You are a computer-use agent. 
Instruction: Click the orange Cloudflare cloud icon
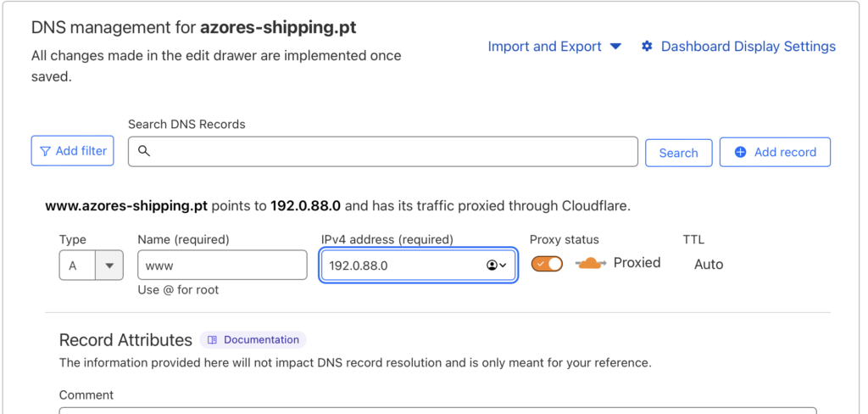point(591,263)
